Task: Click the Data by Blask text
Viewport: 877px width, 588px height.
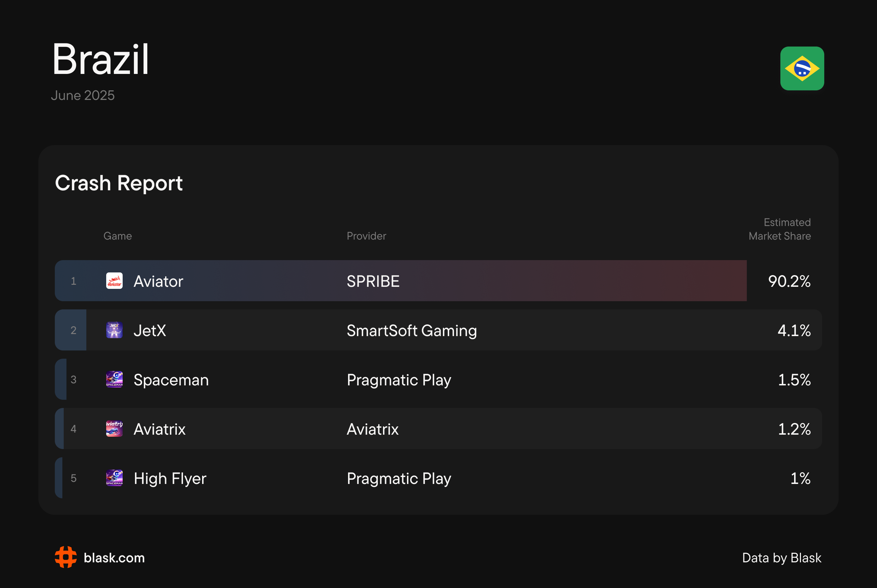Action: 781,558
